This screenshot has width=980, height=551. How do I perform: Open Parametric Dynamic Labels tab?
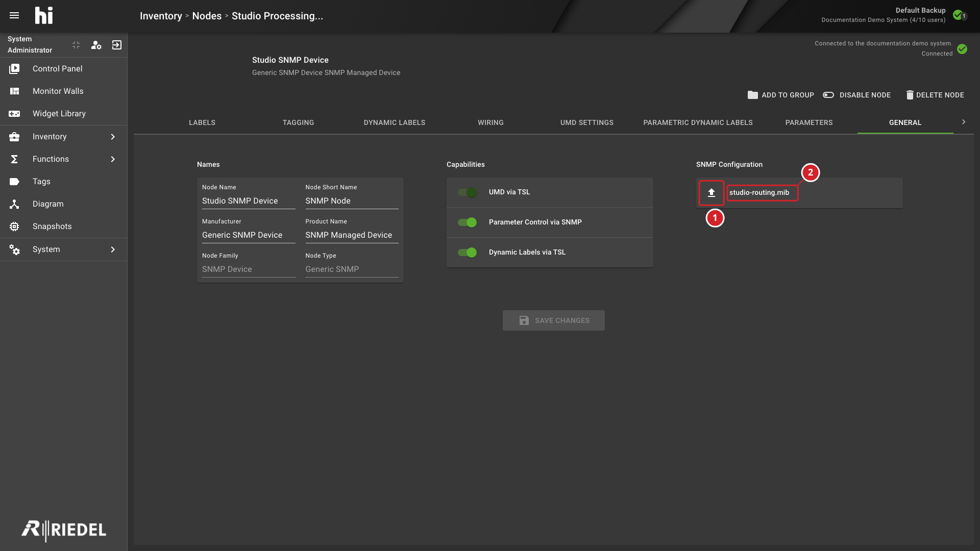point(698,122)
